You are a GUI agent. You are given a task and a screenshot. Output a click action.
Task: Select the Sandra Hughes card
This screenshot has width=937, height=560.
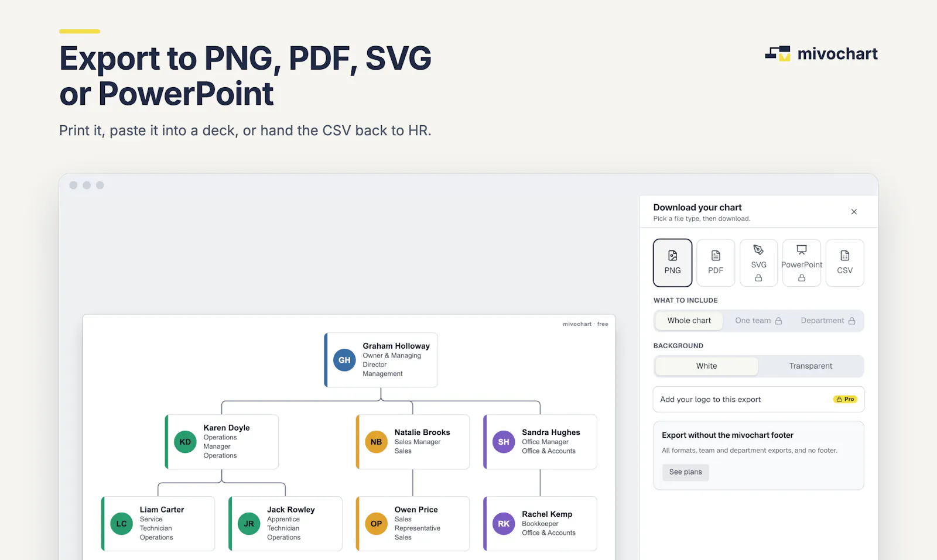[x=540, y=442]
